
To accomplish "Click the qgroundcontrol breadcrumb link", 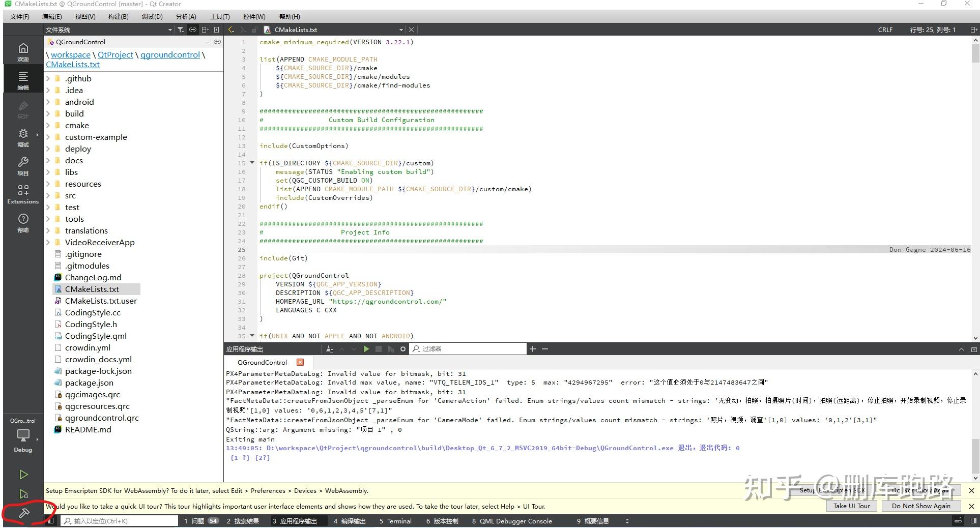I will coord(170,55).
